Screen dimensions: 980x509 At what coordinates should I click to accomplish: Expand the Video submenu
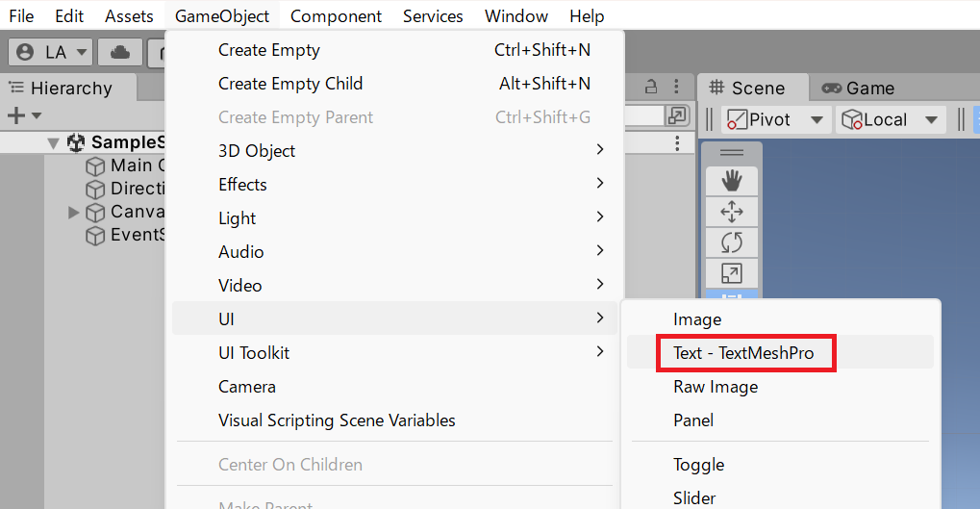tap(394, 286)
